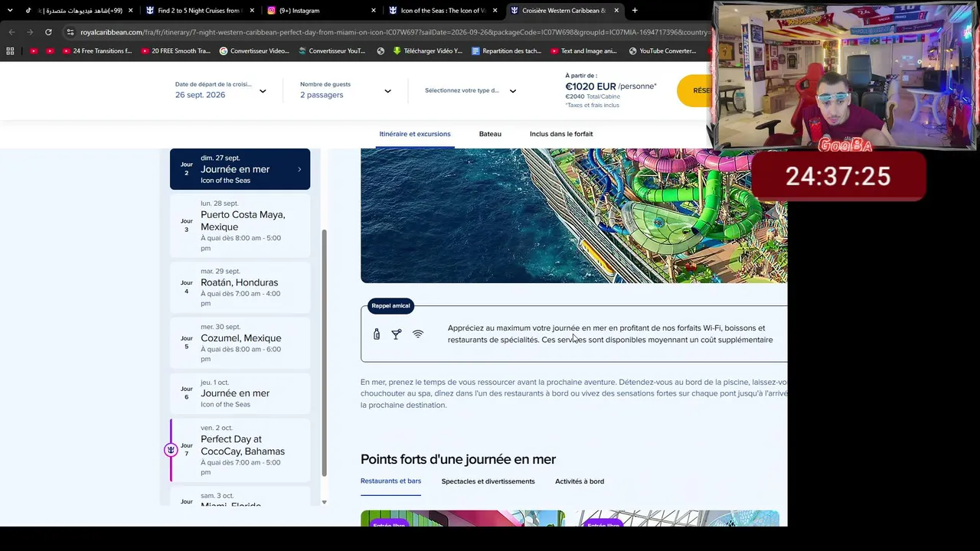Select the text starting Appréciez au maximum

pos(610,334)
